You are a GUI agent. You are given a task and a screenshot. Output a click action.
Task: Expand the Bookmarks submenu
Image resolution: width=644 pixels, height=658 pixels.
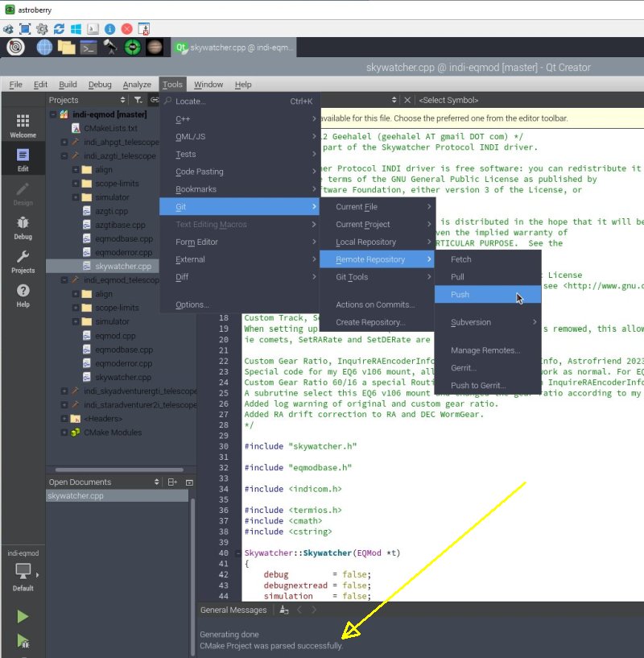coord(239,189)
